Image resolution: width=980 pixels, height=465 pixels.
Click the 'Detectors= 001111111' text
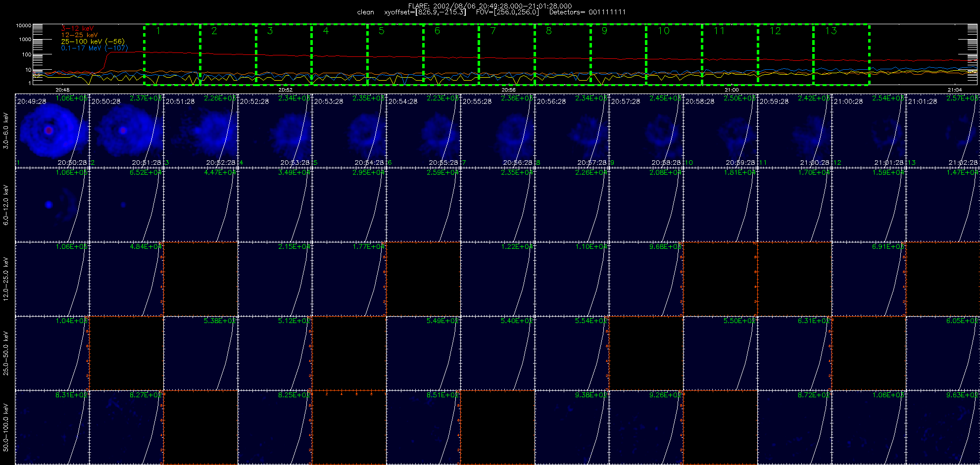point(588,12)
